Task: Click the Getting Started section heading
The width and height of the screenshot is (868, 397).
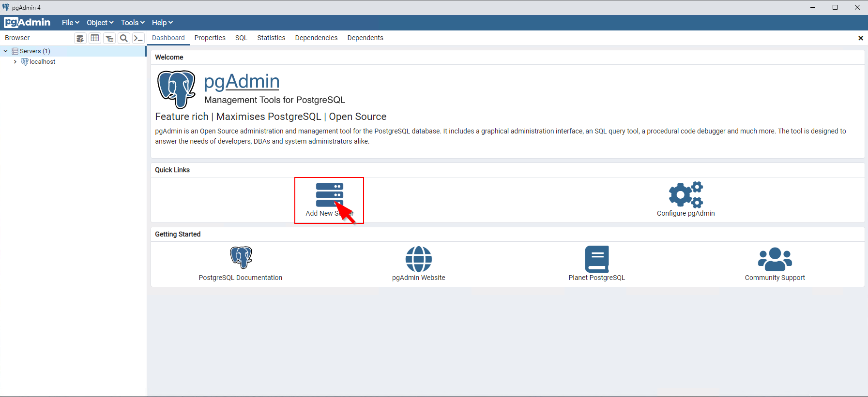Action: coord(178,234)
